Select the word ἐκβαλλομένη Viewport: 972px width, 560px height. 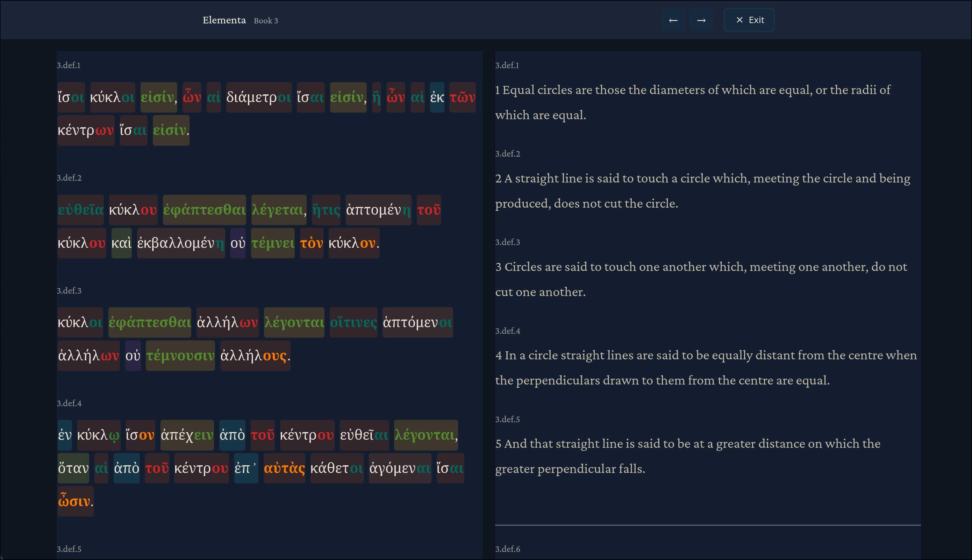[180, 243]
